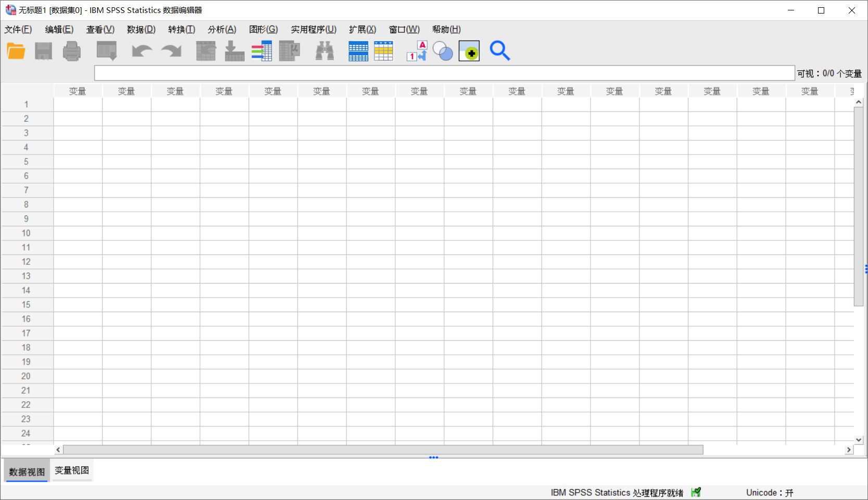Click the 可视：0/0 个变量 label

(829, 73)
